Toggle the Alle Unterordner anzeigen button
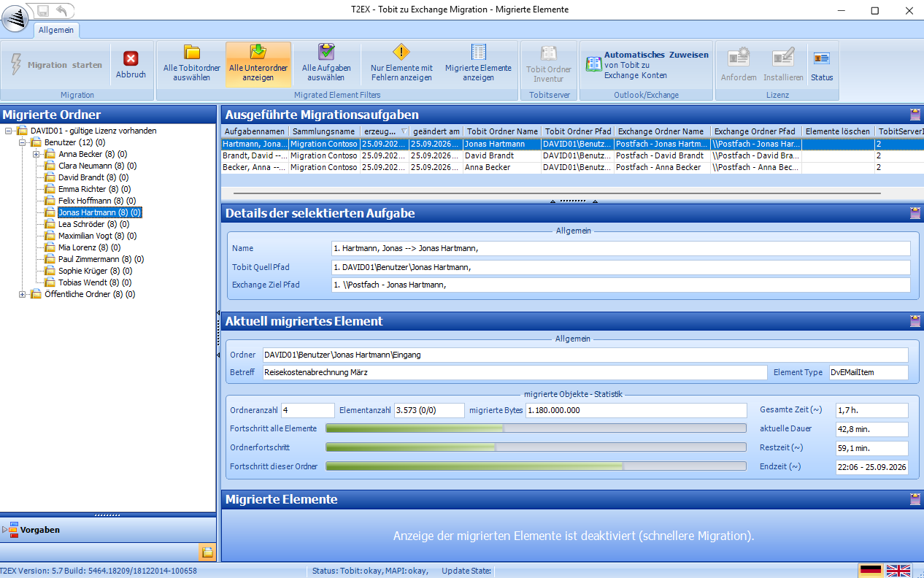Viewport: 924px width, 578px height. pyautogui.click(x=258, y=63)
